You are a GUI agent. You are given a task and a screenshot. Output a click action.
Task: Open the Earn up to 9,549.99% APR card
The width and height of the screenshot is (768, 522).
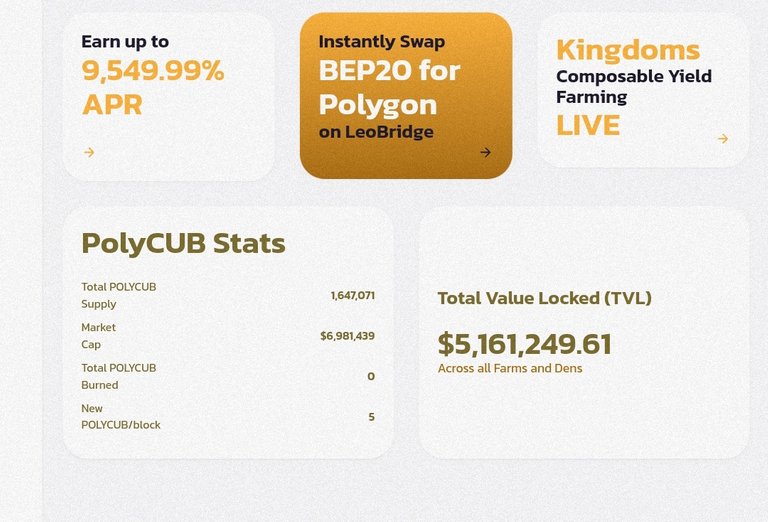[169, 96]
